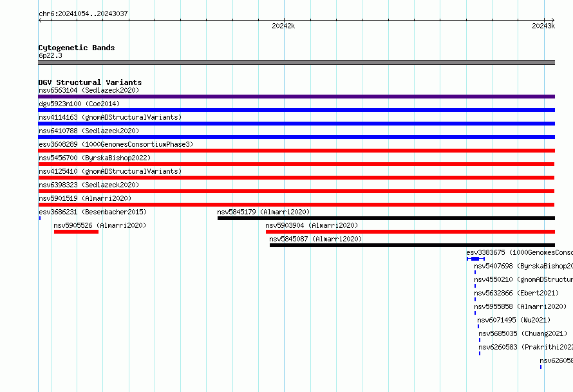
Task: Open the nsv5845179 (Almarri2020) label
Action: point(263,212)
